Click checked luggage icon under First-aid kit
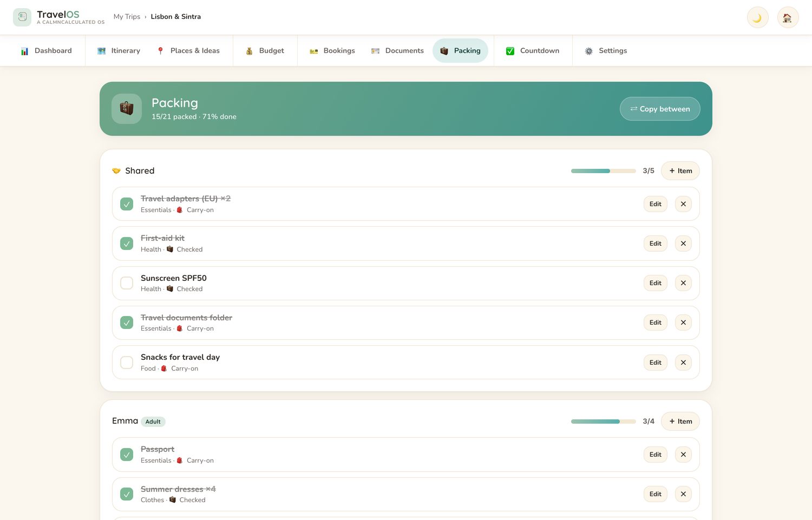Image resolution: width=812 pixels, height=520 pixels. (x=170, y=249)
